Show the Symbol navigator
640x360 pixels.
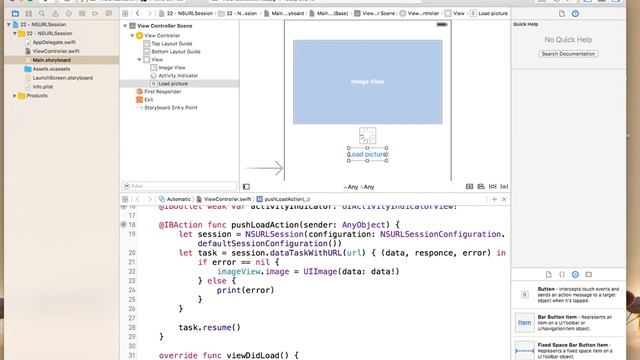[29, 13]
